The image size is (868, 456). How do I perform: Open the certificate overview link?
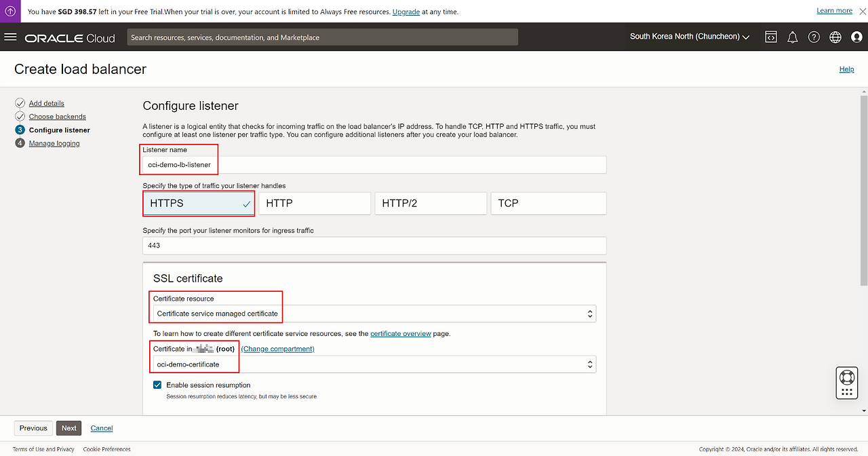tap(401, 334)
